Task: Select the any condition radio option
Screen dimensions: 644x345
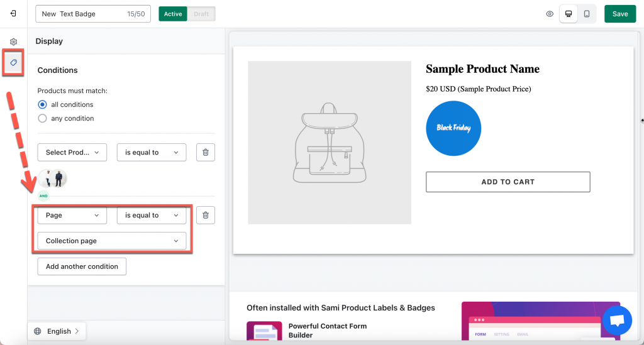Action: click(x=42, y=119)
